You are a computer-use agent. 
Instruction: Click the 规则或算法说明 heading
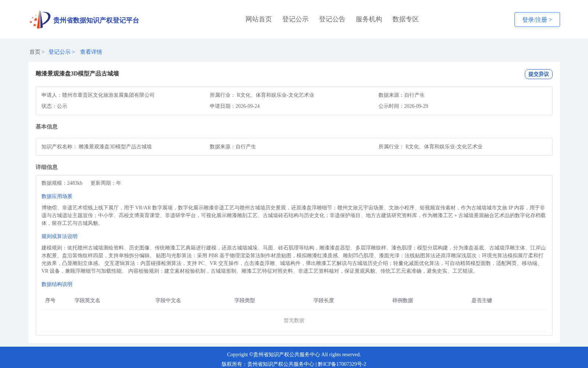click(x=60, y=237)
